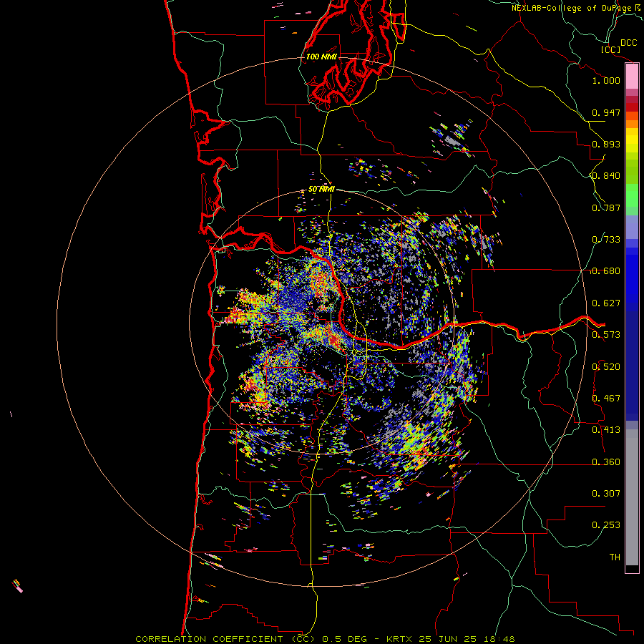This screenshot has height=644, width=644.
Task: Click the 0.573 color scale value
Action: tap(606, 335)
